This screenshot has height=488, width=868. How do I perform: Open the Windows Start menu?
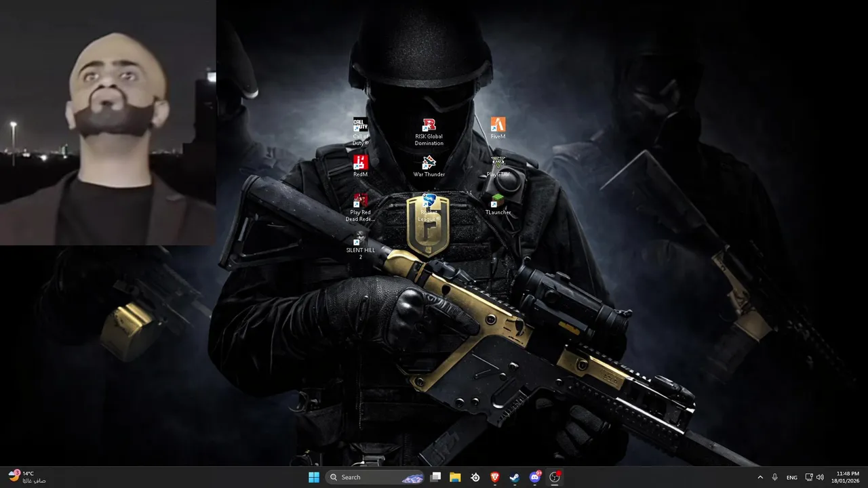[314, 477]
